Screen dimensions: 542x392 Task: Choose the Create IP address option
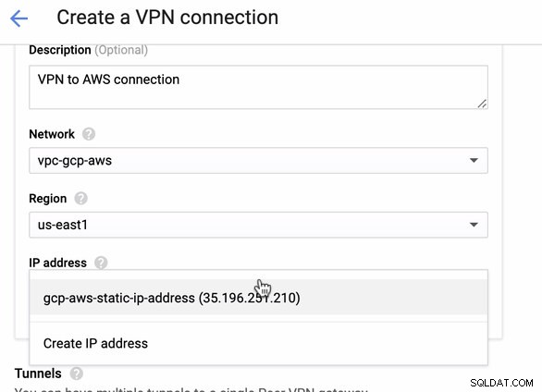pos(259,343)
